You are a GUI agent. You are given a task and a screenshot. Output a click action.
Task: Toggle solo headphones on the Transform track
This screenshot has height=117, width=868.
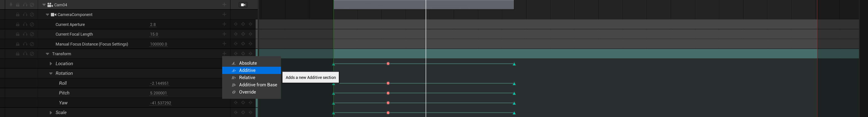25,54
